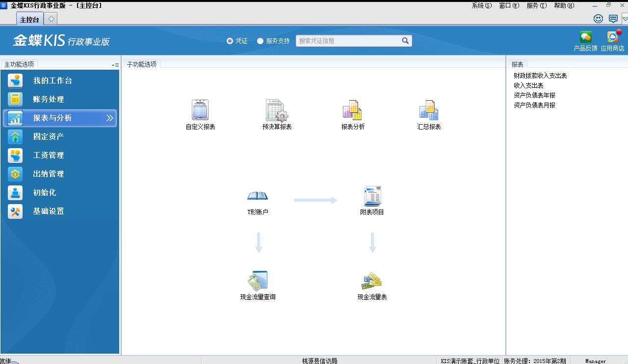
Task: Select the 凭证 radio button
Action: coord(230,41)
